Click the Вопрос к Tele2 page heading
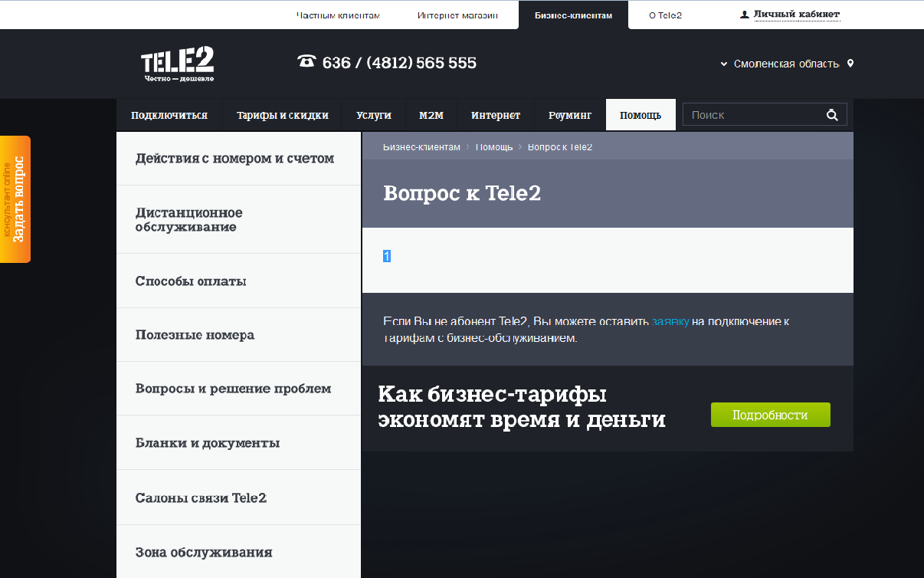 coord(462,193)
